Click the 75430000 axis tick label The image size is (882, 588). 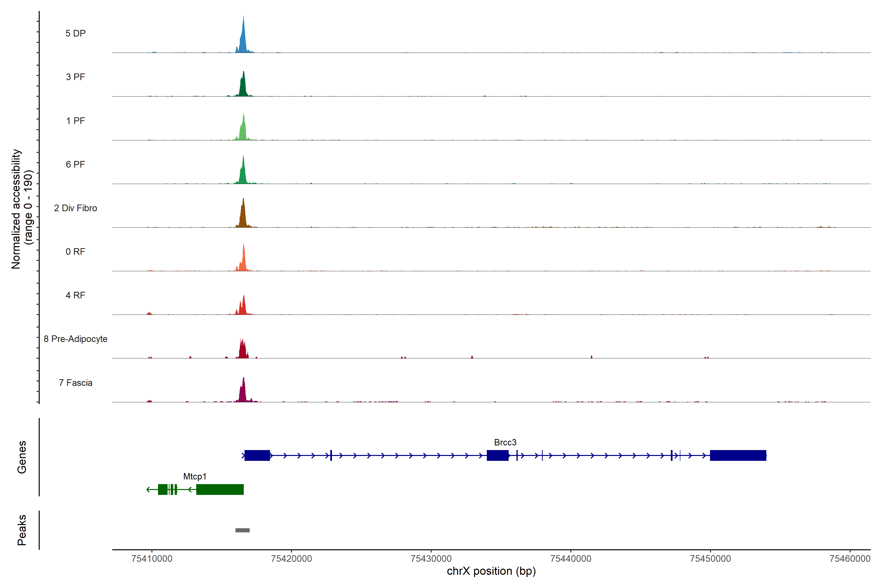click(431, 559)
